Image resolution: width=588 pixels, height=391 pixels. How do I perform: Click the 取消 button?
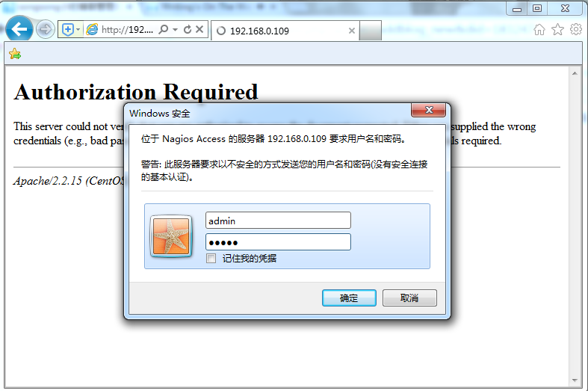pos(409,298)
